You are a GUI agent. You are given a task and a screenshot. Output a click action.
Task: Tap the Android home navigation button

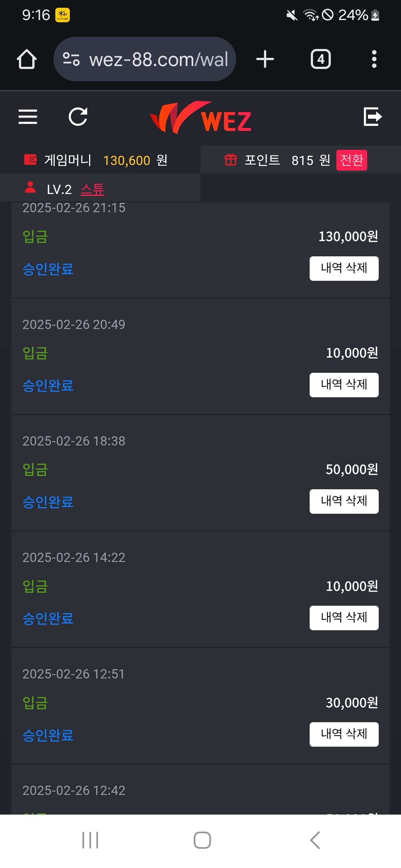pyautogui.click(x=202, y=840)
